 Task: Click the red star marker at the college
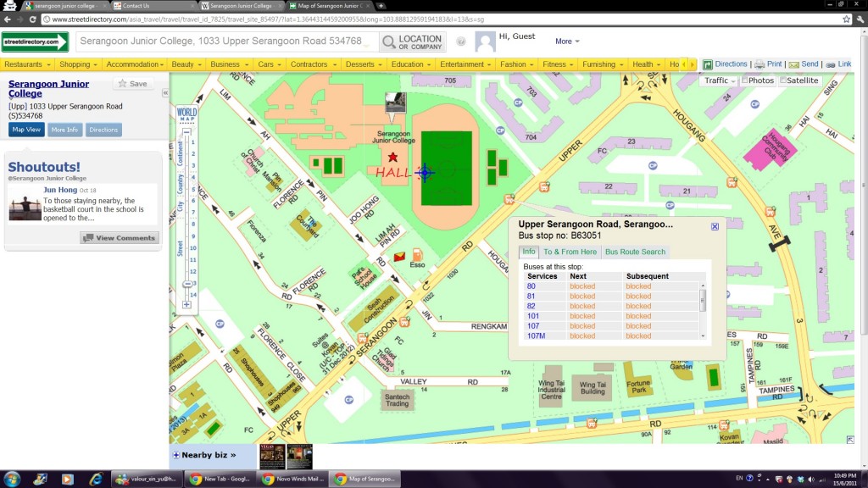click(x=392, y=158)
